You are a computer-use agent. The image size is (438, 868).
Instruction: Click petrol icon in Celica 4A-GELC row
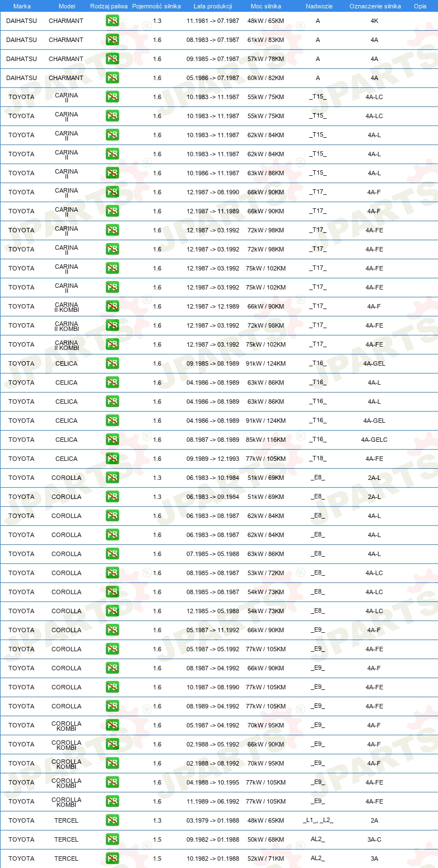click(x=112, y=440)
